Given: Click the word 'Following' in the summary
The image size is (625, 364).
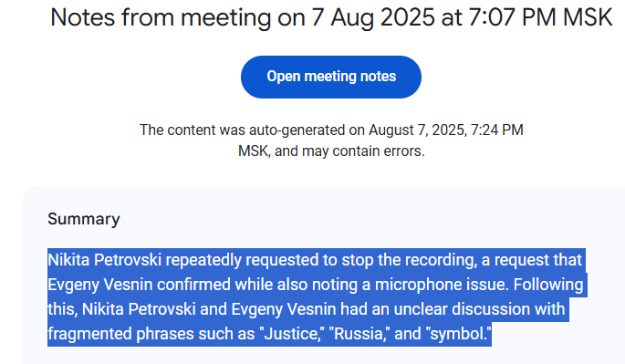Looking at the screenshot, I should tap(548, 285).
